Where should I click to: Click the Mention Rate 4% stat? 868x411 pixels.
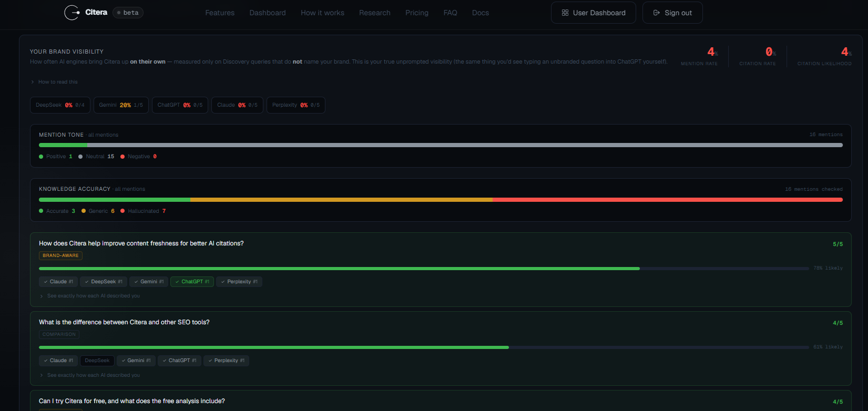pos(699,56)
